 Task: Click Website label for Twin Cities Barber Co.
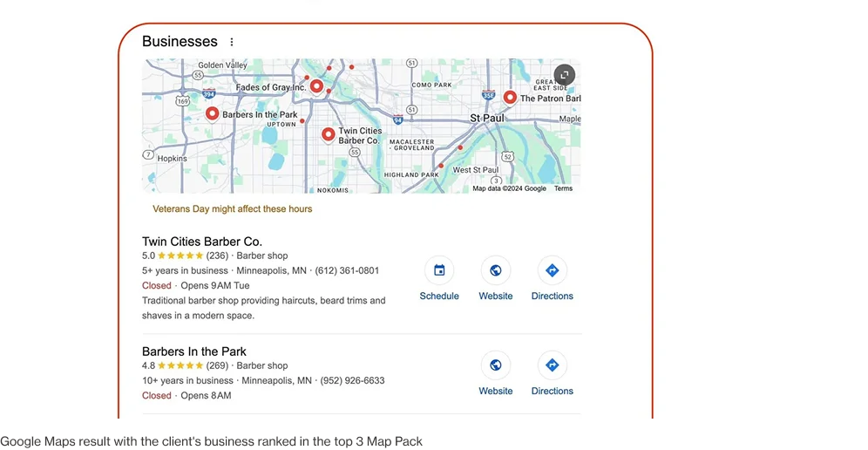click(496, 296)
